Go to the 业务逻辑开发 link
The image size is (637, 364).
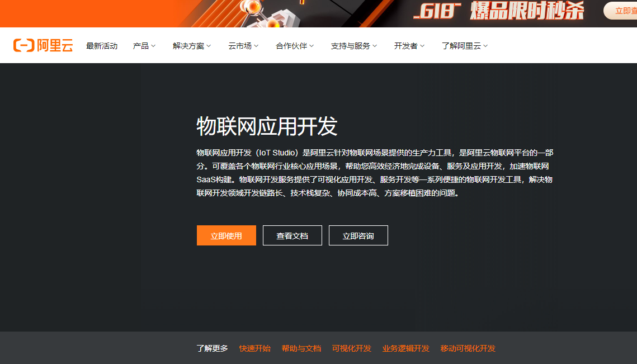click(x=406, y=348)
